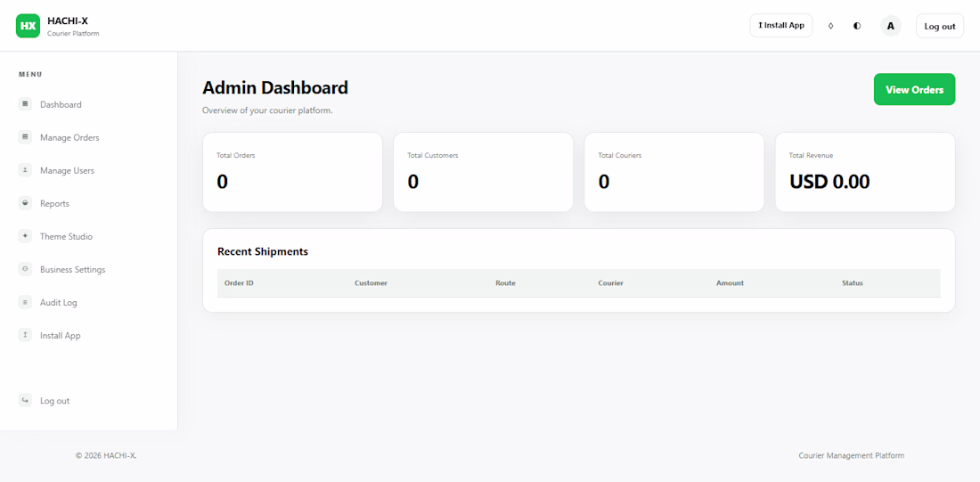Click the Audit Log list icon
The image size is (980, 482).
tap(25, 302)
